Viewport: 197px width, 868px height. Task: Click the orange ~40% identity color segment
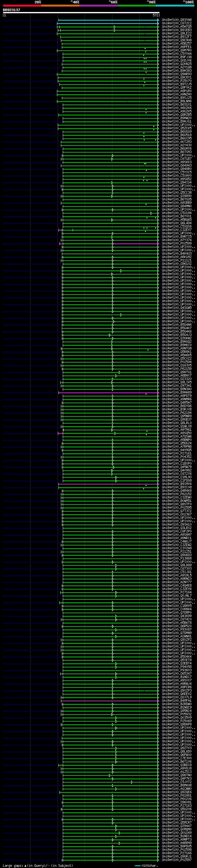pyautogui.click(x=60, y=6)
